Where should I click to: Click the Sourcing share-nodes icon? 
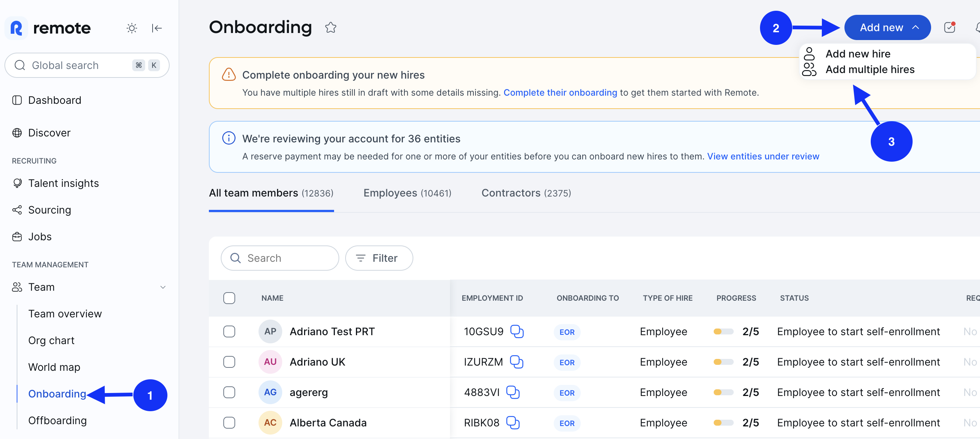tap(17, 210)
